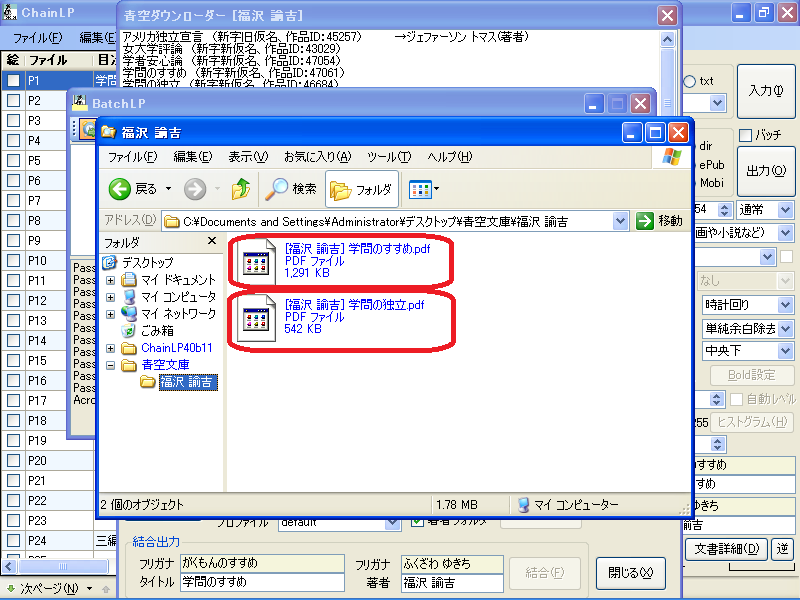Click the green Go (移動) arrow button
800x600 pixels.
tap(645, 221)
